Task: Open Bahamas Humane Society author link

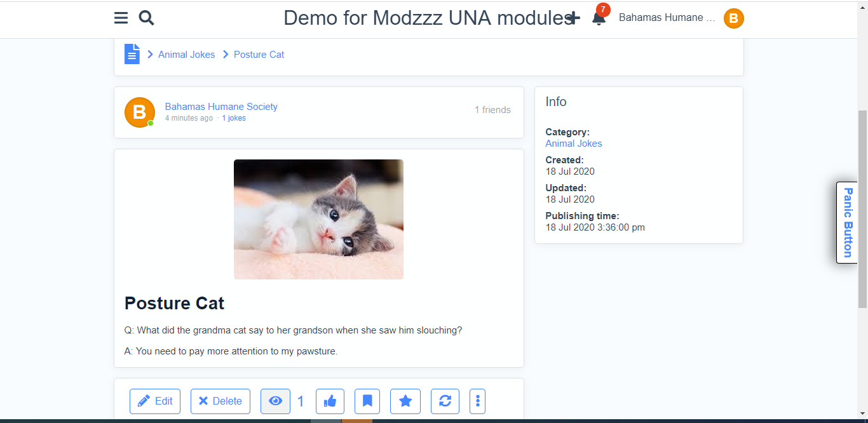Action: (x=221, y=107)
